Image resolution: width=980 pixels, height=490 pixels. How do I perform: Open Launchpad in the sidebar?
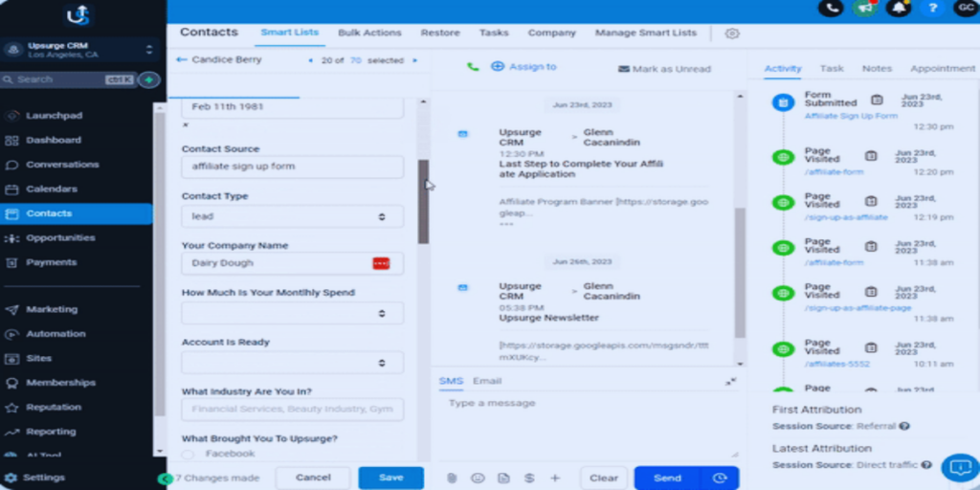(x=54, y=116)
